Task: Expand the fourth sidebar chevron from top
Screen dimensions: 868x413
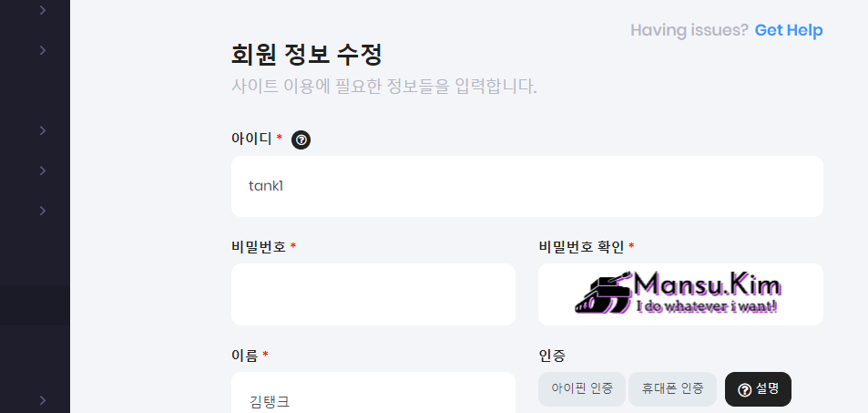Action: pos(43,170)
